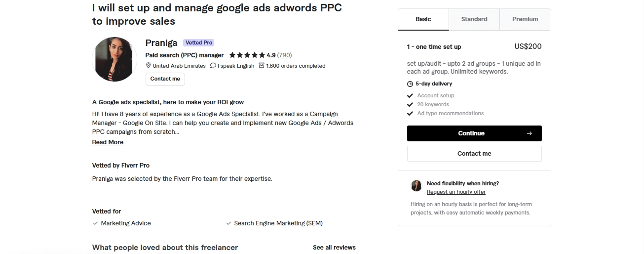Viewport: 644px width, 254px height.
Task: Click Praniga's profile photo
Action: click(x=114, y=59)
